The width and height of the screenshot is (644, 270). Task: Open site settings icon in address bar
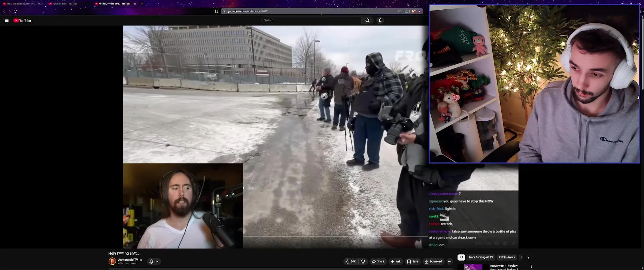pyautogui.click(x=224, y=11)
